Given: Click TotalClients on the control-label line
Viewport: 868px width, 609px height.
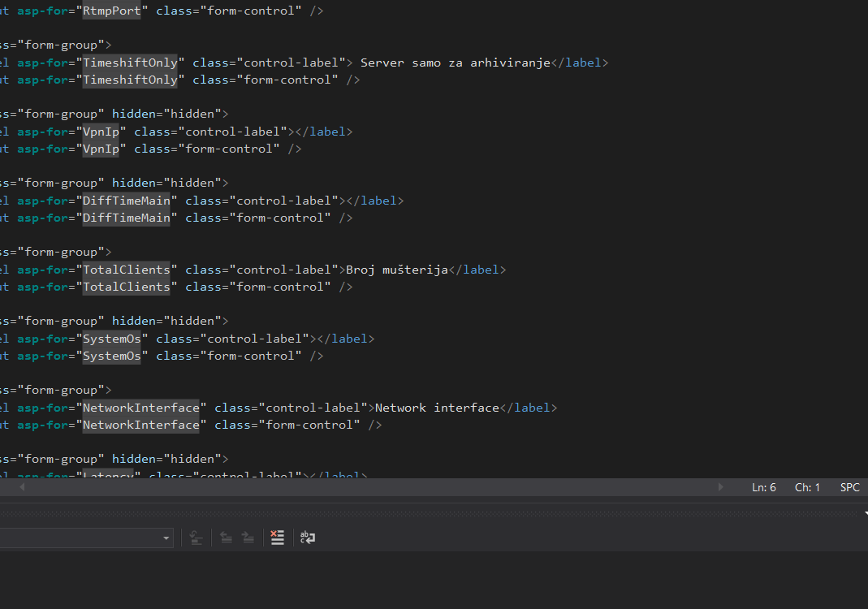Looking at the screenshot, I should [x=126, y=270].
